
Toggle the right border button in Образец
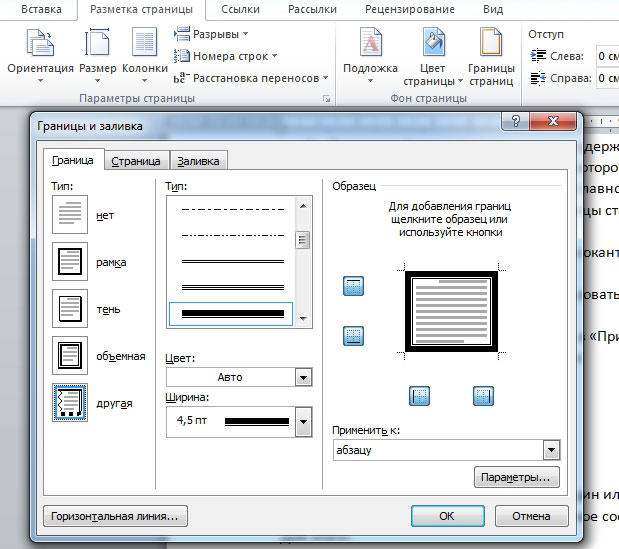tap(483, 396)
